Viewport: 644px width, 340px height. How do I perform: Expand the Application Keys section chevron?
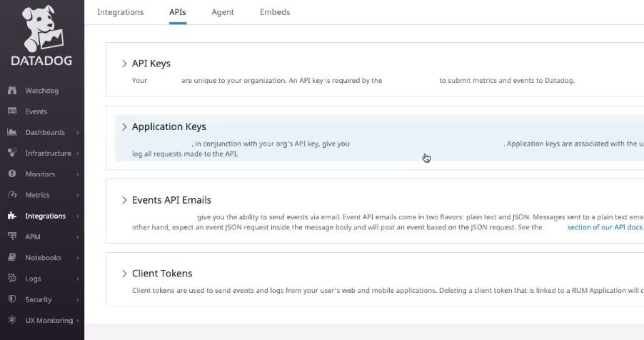click(124, 126)
